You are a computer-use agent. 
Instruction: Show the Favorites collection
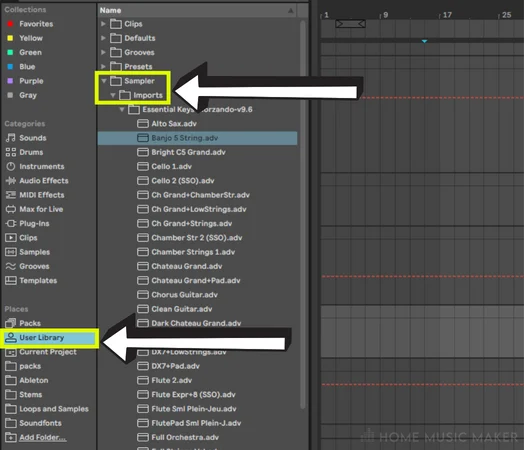[x=30, y=24]
